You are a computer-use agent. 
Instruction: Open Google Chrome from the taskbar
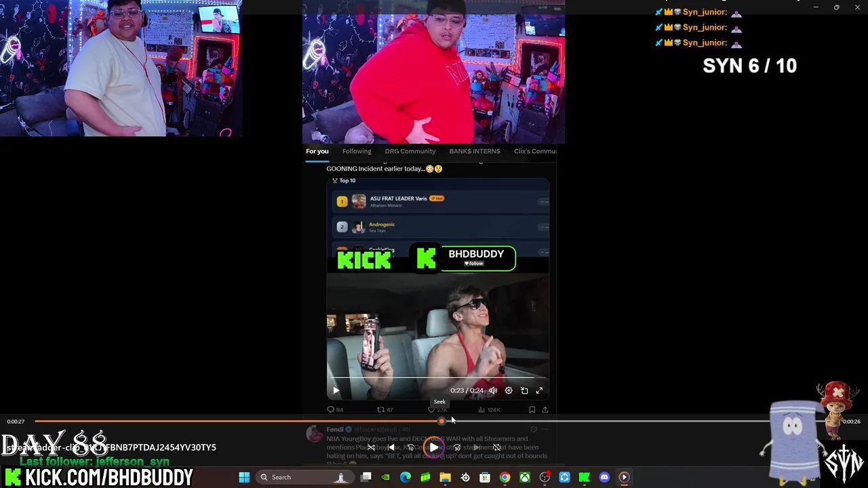(x=505, y=477)
